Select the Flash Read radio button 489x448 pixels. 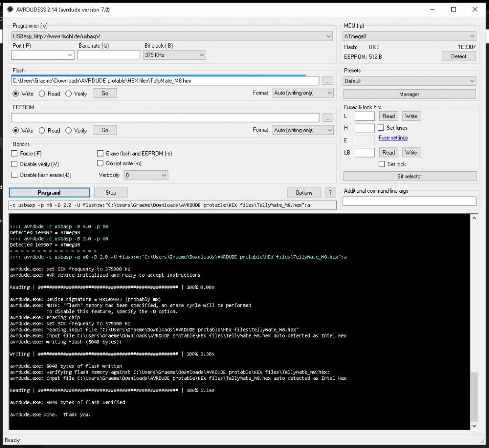[42, 94]
